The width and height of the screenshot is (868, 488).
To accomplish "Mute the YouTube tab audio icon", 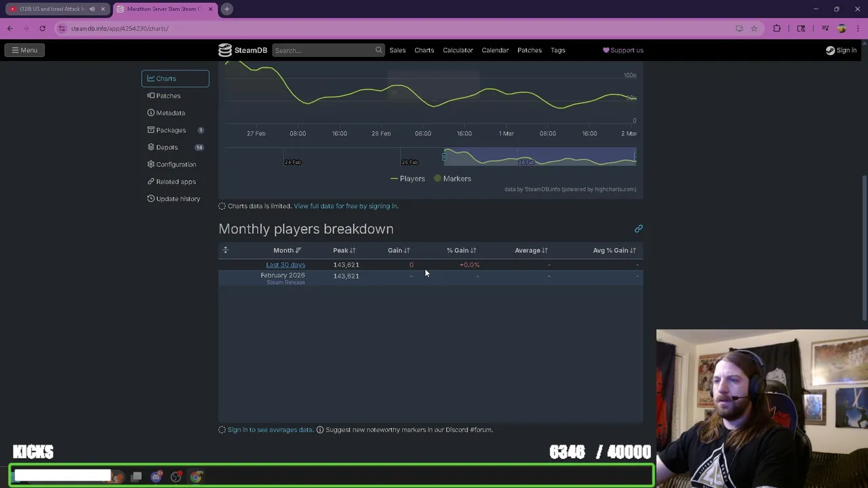I will (x=92, y=9).
